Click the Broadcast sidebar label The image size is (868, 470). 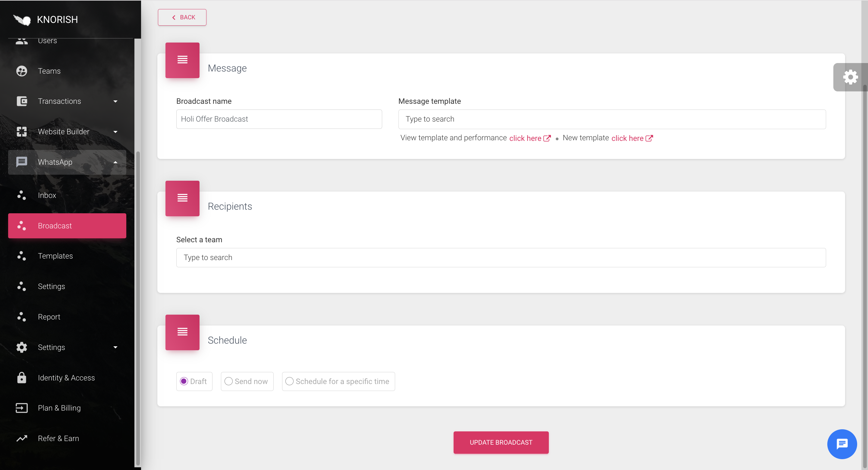click(55, 226)
